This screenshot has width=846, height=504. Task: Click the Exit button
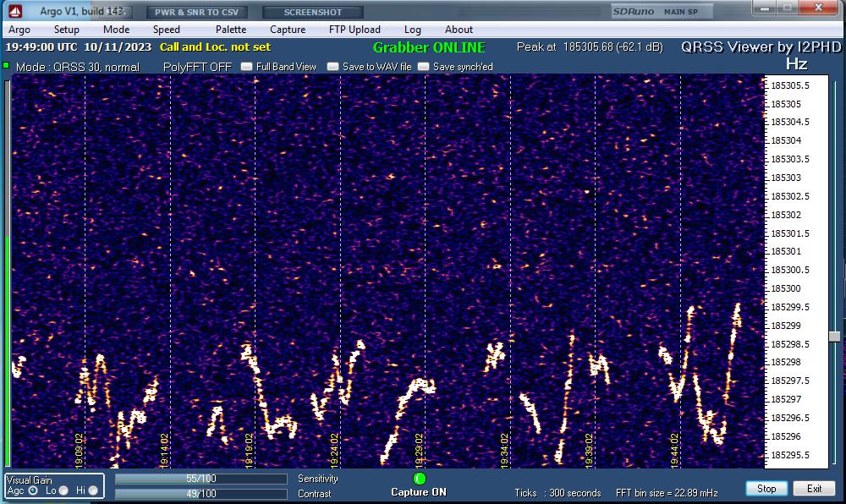pos(814,489)
